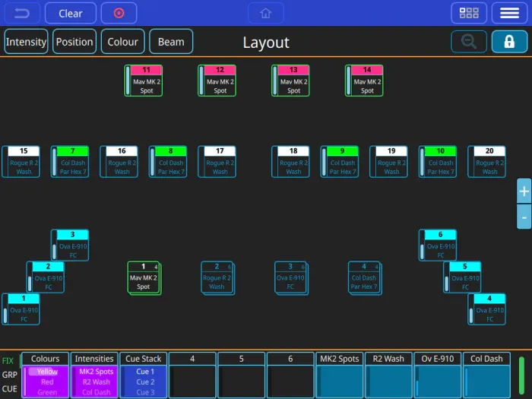Select fixture 18 Rogue R2 Wash
The width and height of the screenshot is (532, 399).
click(x=290, y=162)
